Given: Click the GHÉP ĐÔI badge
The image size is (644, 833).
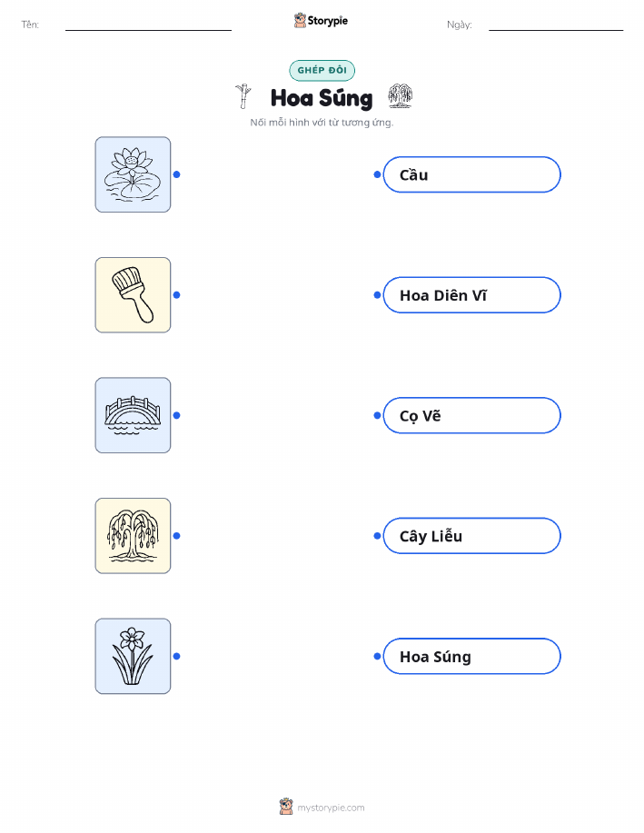Looking at the screenshot, I should pos(322,70).
